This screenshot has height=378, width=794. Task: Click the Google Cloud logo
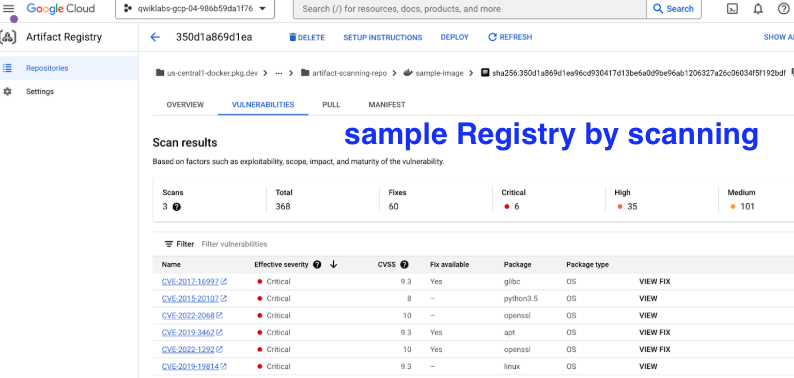(60, 9)
